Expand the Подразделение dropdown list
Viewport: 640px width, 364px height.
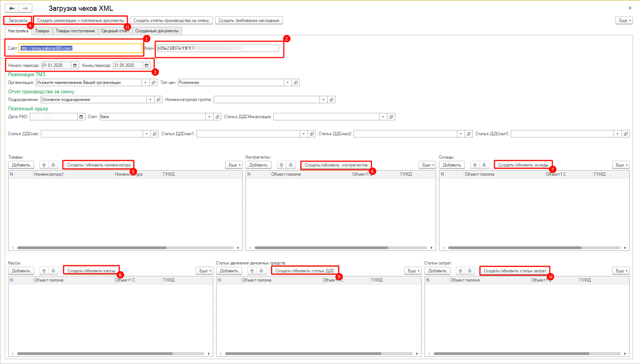pyautogui.click(x=150, y=100)
